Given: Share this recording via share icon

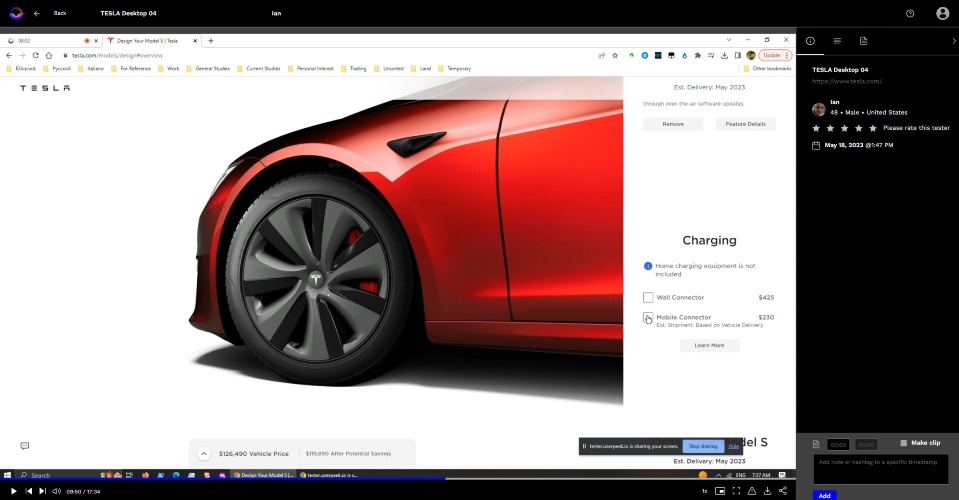Looking at the screenshot, I should coord(783,491).
